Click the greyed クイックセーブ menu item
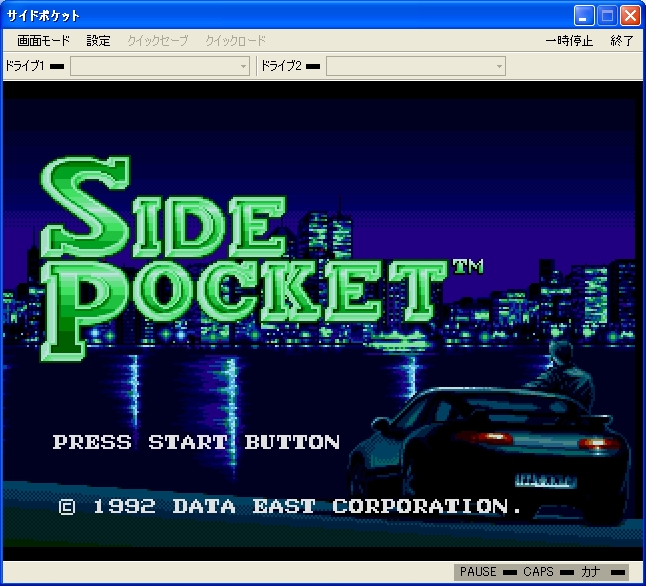 [157, 40]
